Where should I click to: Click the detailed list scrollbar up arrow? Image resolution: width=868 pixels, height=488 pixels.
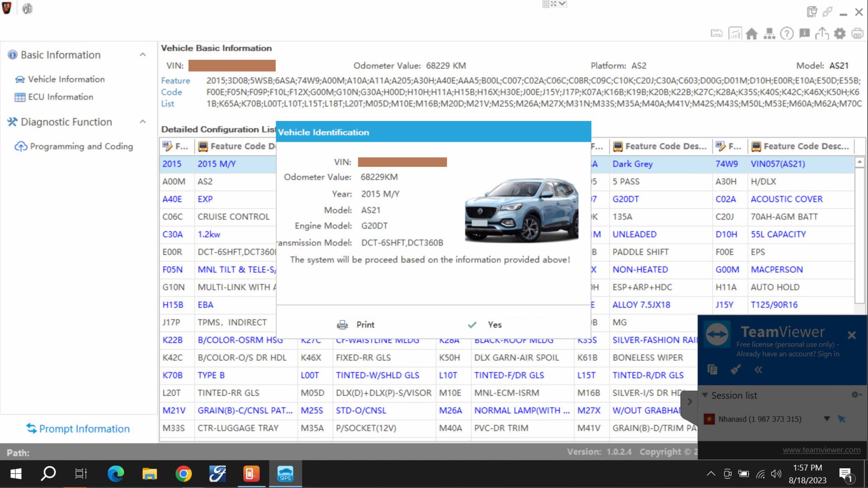coord(860,162)
